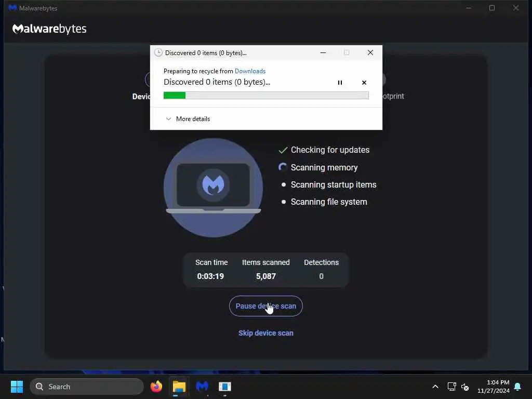
Task: Open Firefox from the taskbar
Action: click(x=156, y=387)
